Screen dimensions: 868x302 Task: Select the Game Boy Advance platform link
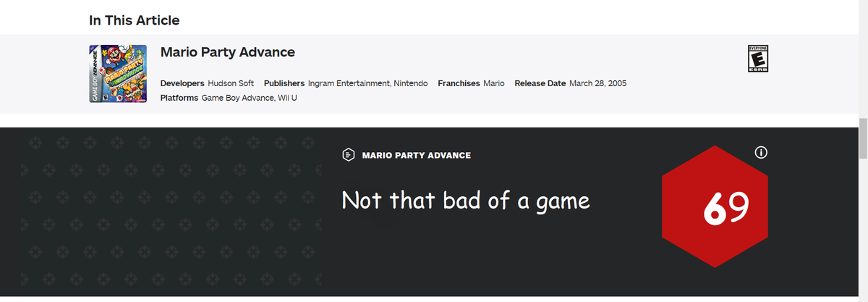click(236, 98)
